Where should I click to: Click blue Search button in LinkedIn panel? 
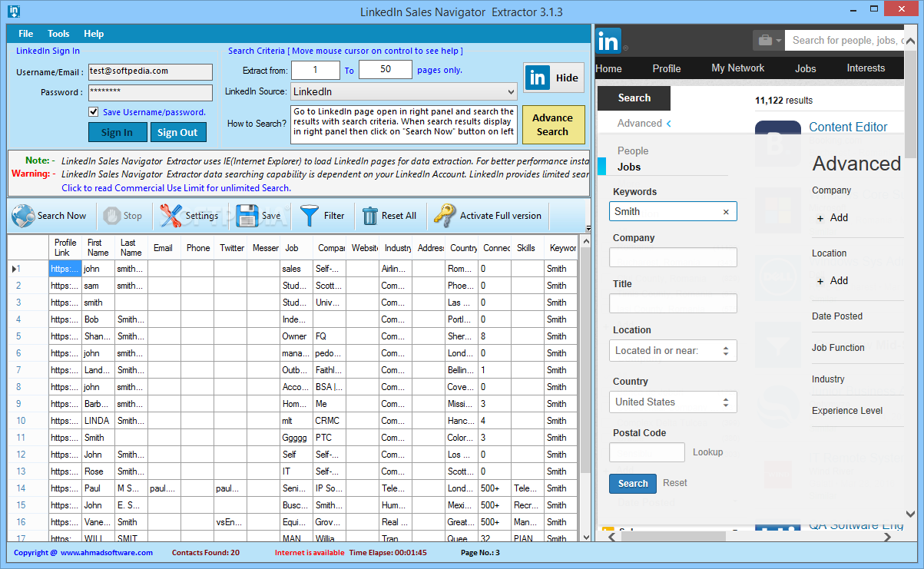click(x=633, y=484)
